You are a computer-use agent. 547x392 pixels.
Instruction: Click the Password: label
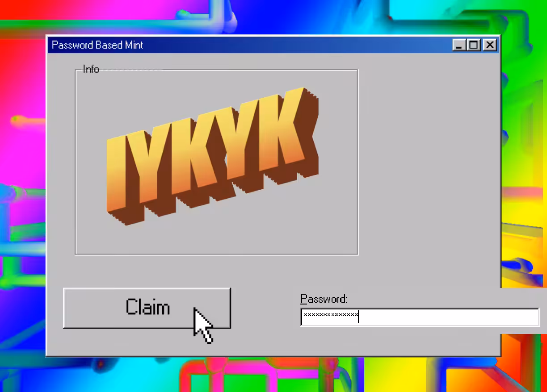(324, 299)
